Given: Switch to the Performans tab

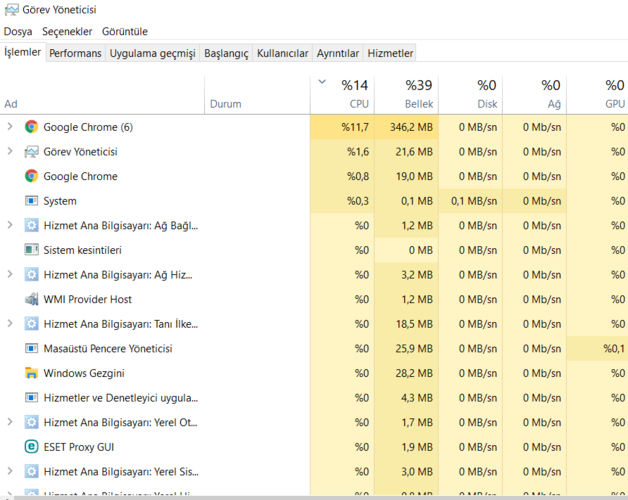Looking at the screenshot, I should coord(75,53).
